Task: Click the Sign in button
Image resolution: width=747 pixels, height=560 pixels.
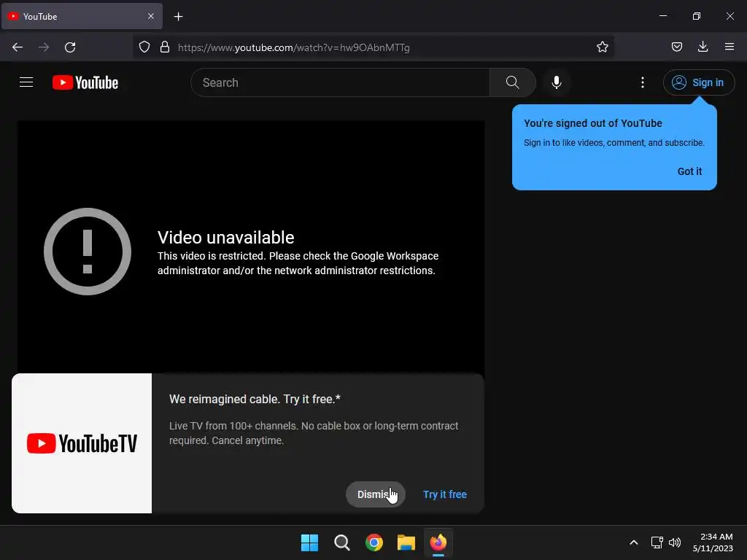Action: tap(699, 82)
